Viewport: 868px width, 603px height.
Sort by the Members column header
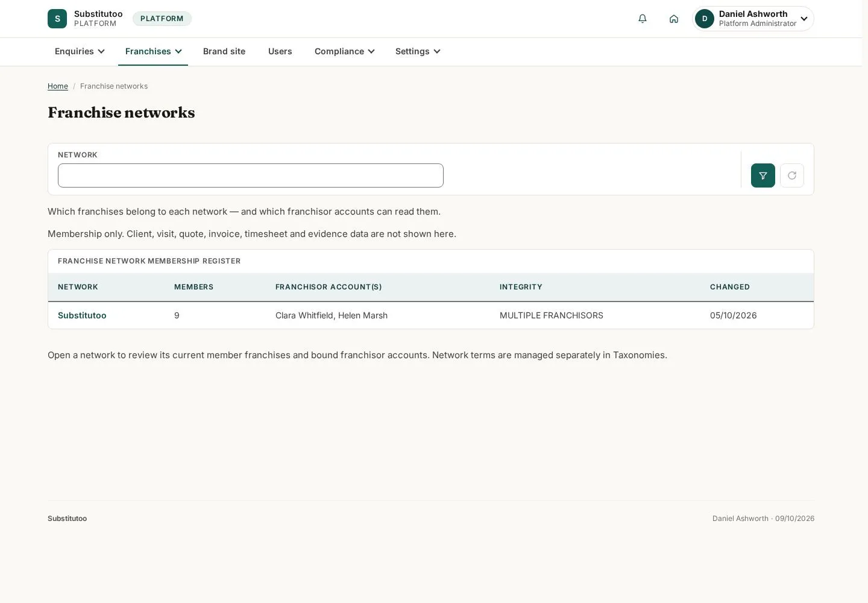click(193, 287)
